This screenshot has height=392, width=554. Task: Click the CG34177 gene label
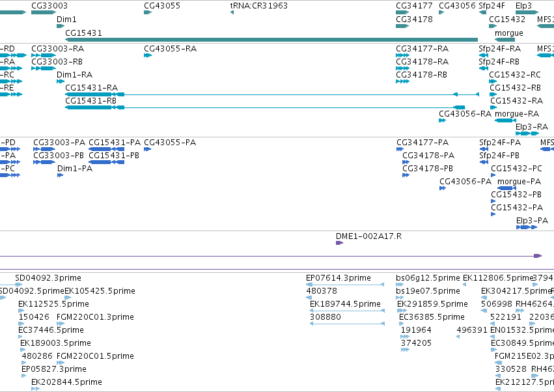414,6
